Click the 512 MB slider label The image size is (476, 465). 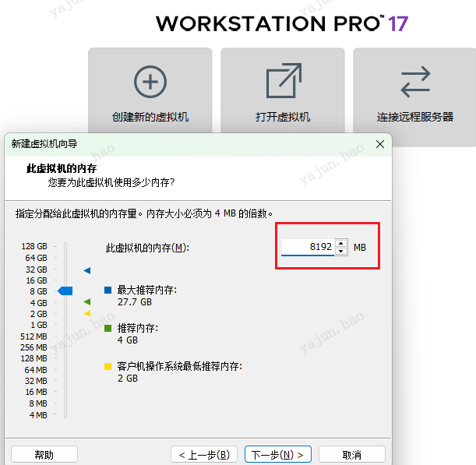(33, 336)
